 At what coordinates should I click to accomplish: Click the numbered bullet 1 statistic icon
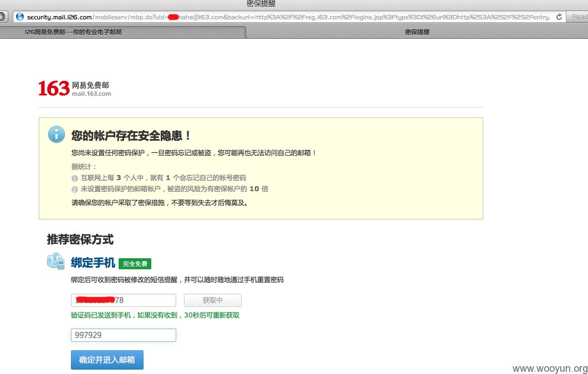75,178
